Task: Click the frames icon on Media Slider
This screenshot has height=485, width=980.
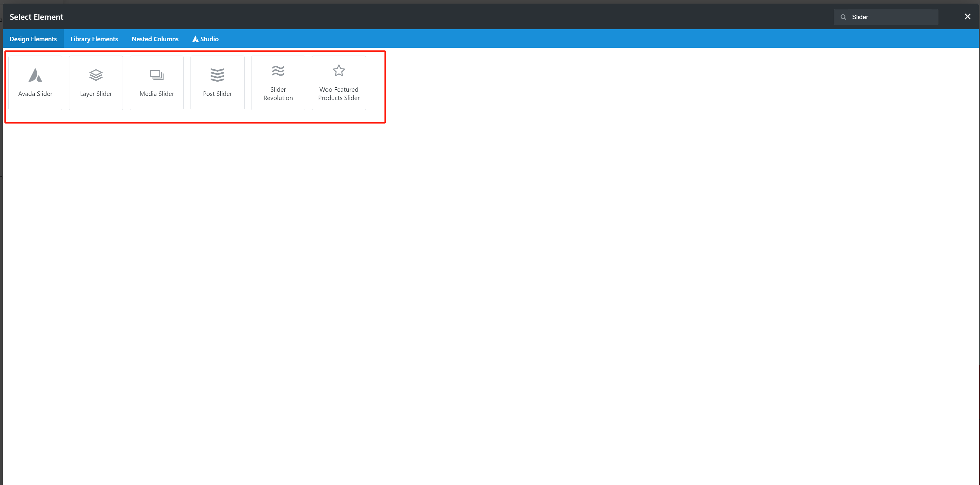Action: click(x=156, y=74)
